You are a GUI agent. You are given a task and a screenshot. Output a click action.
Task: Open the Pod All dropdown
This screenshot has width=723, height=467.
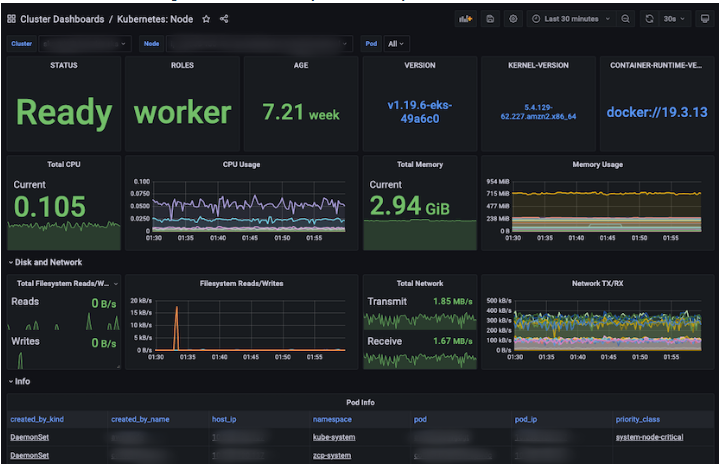(396, 44)
